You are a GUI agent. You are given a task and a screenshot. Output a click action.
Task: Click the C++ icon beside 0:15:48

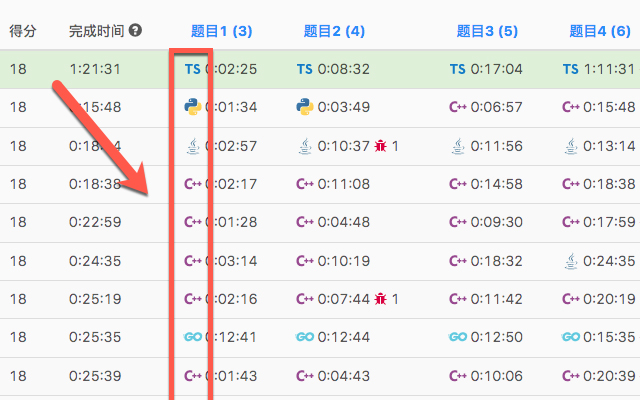coord(571,107)
